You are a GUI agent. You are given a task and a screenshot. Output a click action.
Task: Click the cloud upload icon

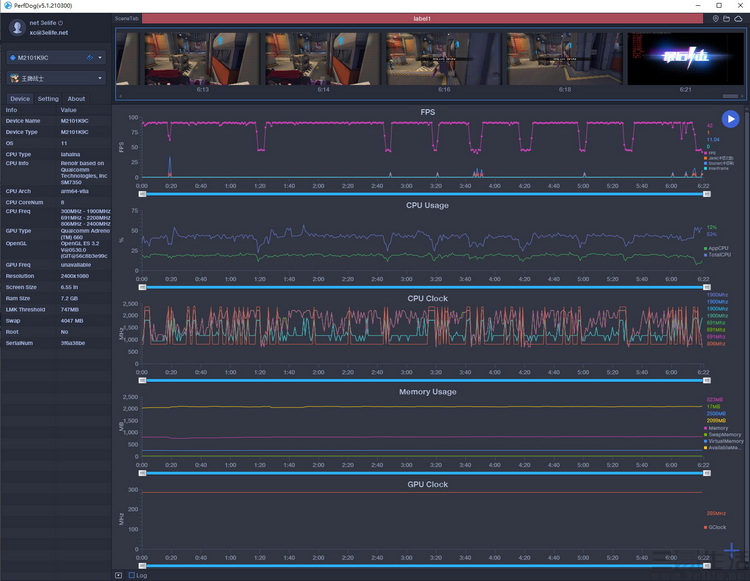739,19
